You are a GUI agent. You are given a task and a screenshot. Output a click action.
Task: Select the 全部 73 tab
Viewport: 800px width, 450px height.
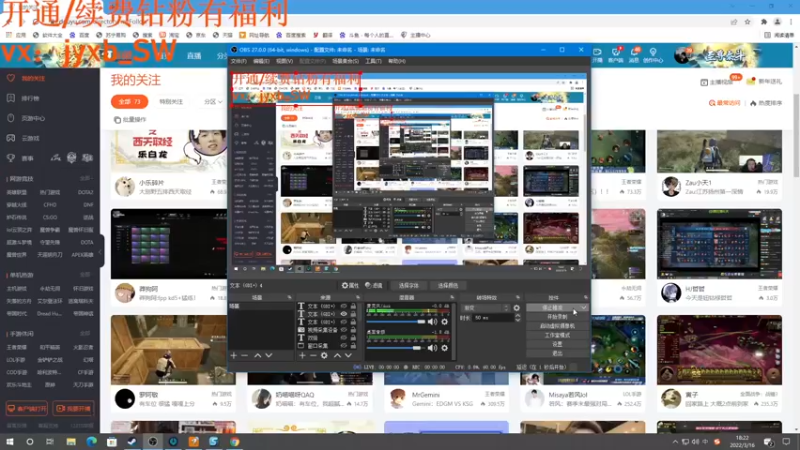pos(130,102)
